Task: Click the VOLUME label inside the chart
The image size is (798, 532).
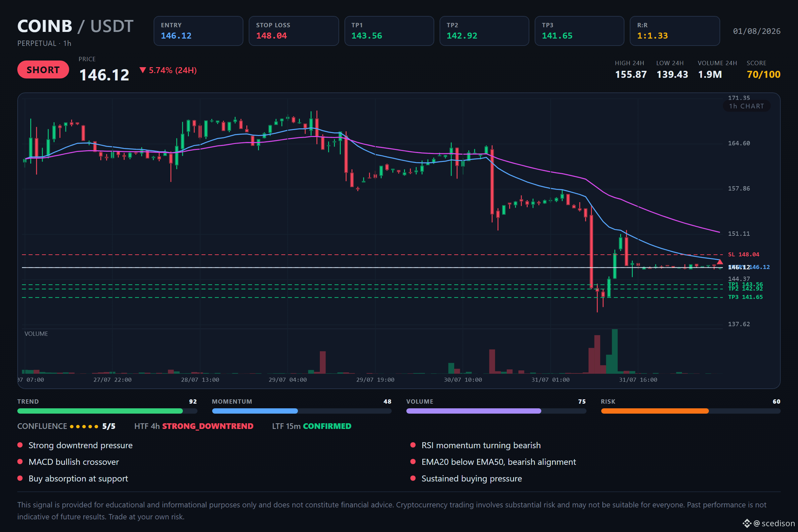Action: [36, 334]
